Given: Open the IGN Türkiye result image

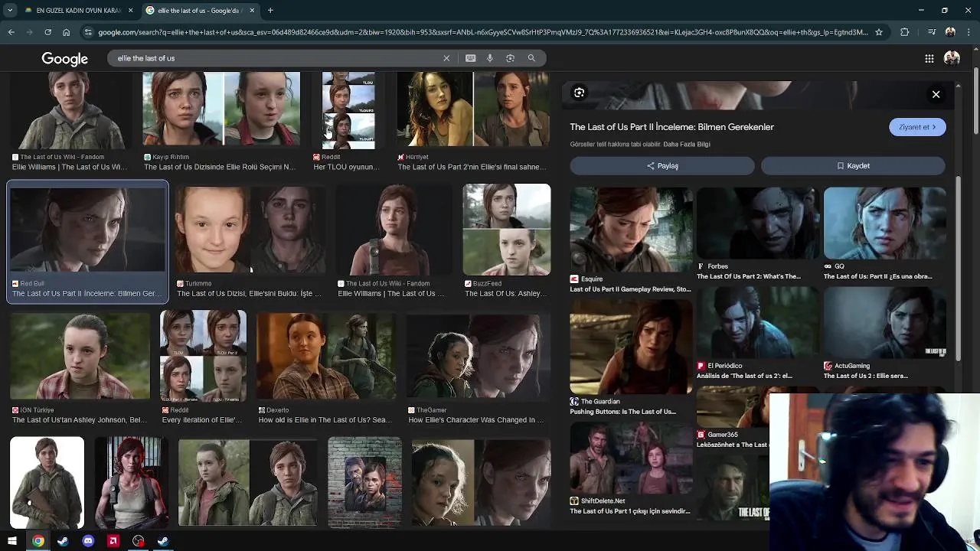Looking at the screenshot, I should pyautogui.click(x=80, y=355).
